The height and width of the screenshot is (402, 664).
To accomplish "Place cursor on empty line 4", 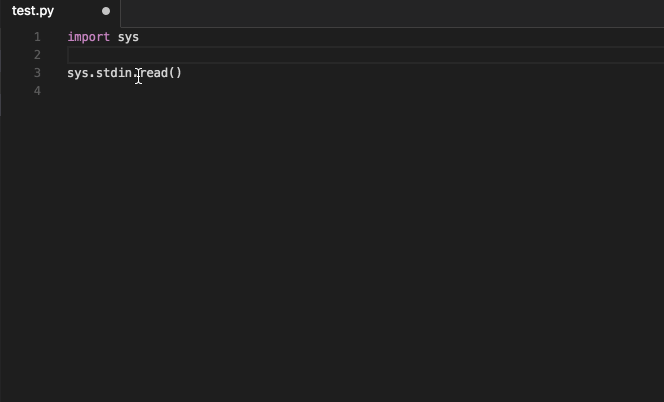I will (365, 91).
